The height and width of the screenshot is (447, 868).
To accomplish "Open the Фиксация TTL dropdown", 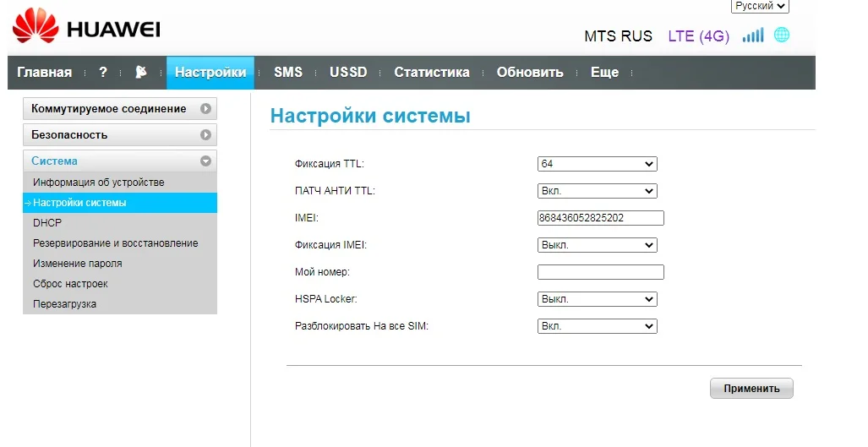I will point(598,164).
